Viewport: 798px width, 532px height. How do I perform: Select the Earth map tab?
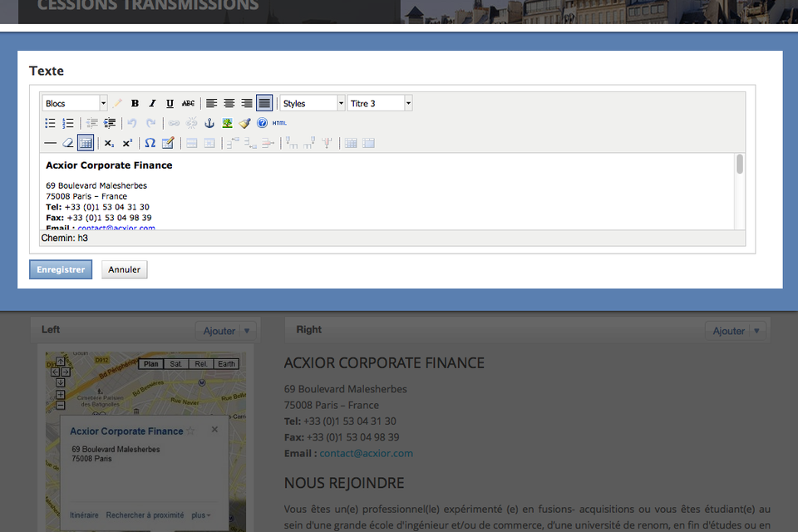226,364
